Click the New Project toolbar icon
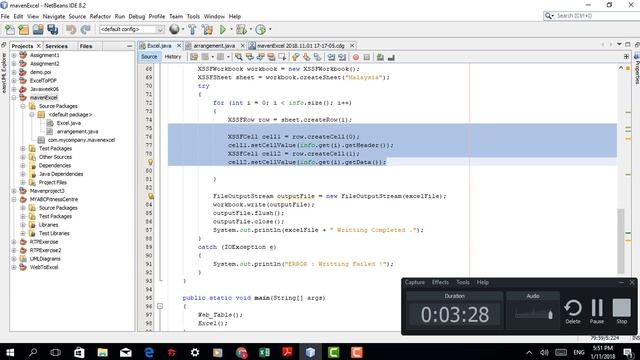 [24, 29]
